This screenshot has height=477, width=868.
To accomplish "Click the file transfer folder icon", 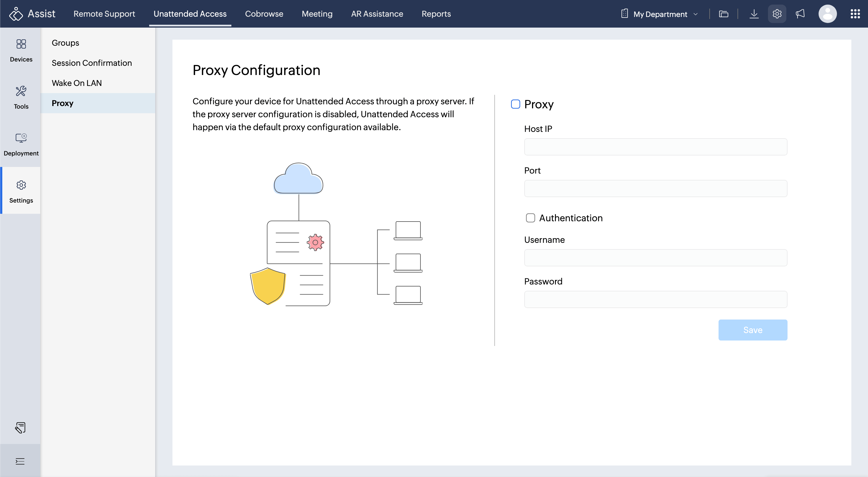I will click(x=723, y=14).
